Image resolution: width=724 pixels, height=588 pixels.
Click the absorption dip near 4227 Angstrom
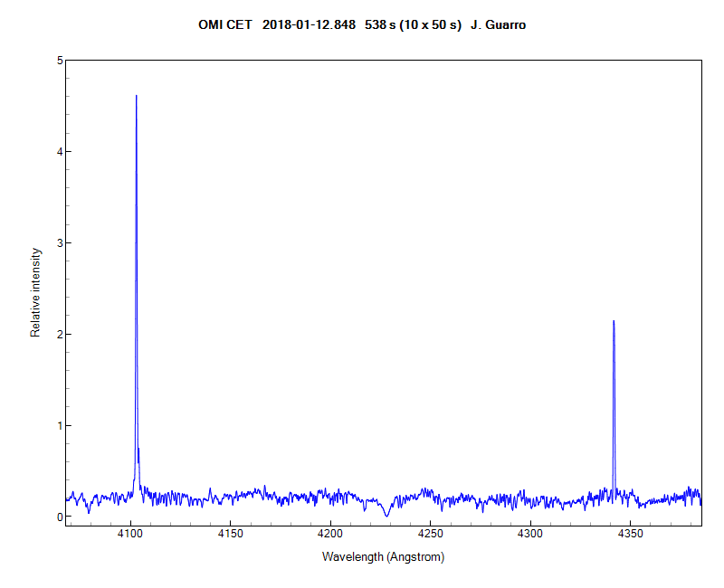click(387, 514)
